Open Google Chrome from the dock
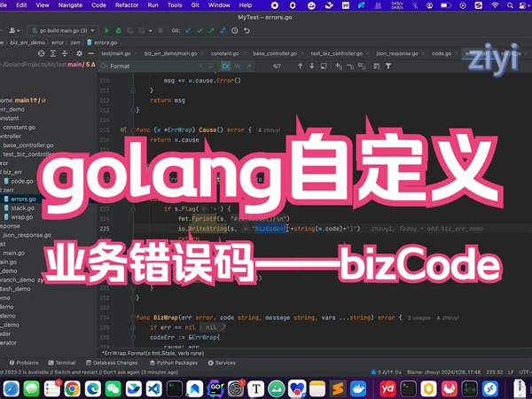 click(x=73, y=388)
